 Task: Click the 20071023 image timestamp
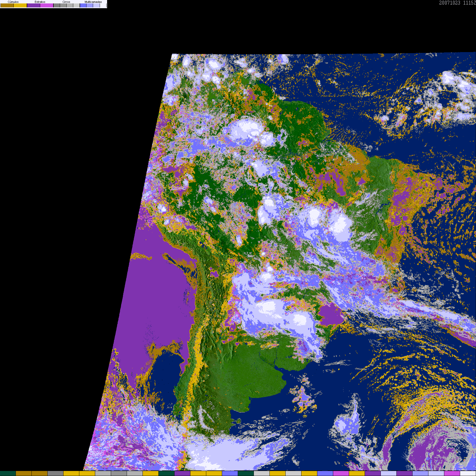[450, 3]
